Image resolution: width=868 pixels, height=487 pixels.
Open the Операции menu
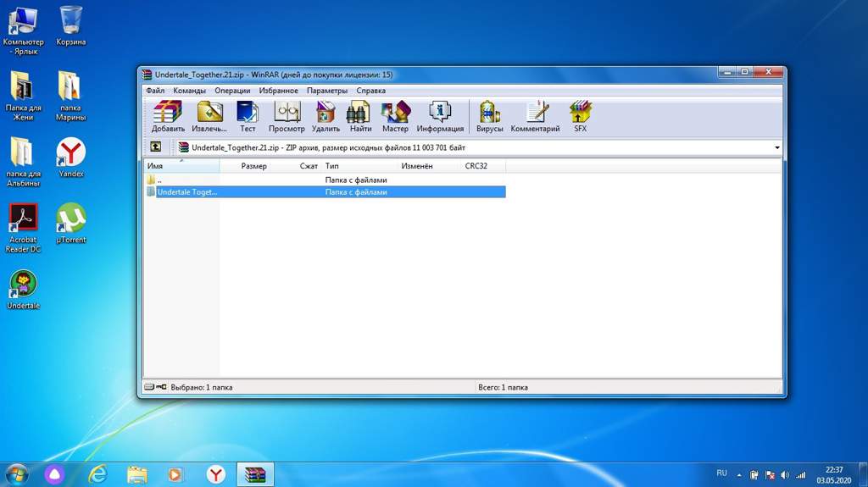[x=232, y=91]
